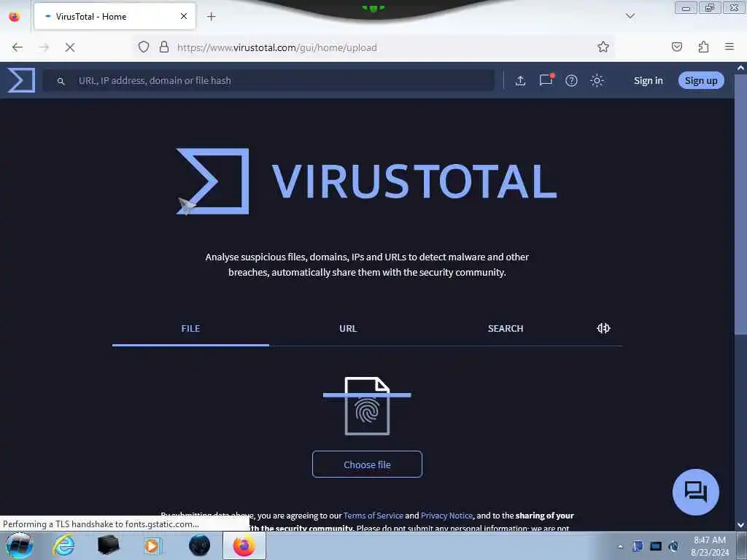Open the notifications speech bubble icon
Screen dimensions: 747x560
546,80
